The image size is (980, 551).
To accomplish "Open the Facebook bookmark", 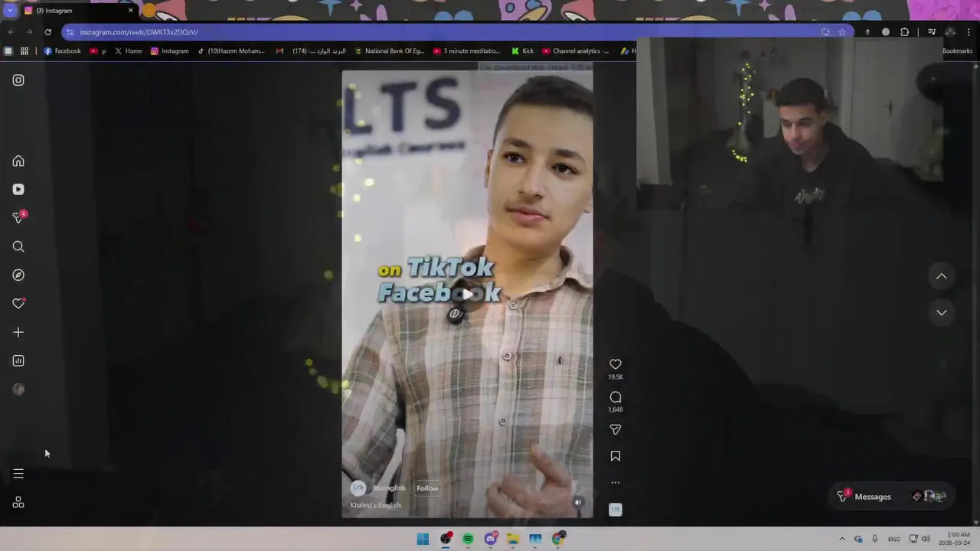I will pos(62,51).
